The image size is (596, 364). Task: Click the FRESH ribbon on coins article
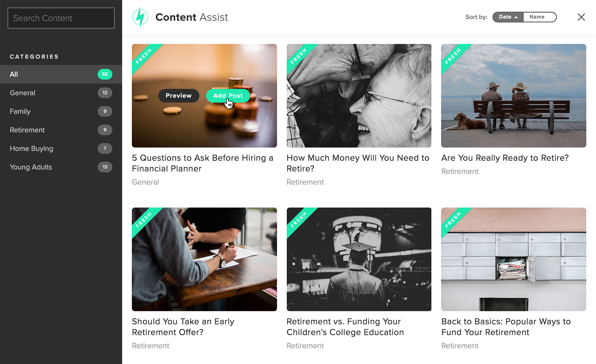coord(144,56)
